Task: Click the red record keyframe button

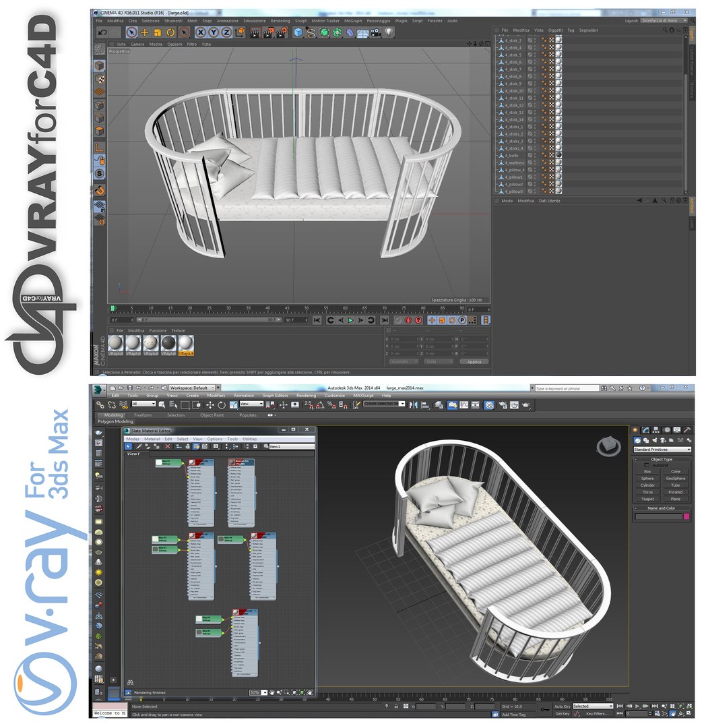Action: tap(408, 320)
